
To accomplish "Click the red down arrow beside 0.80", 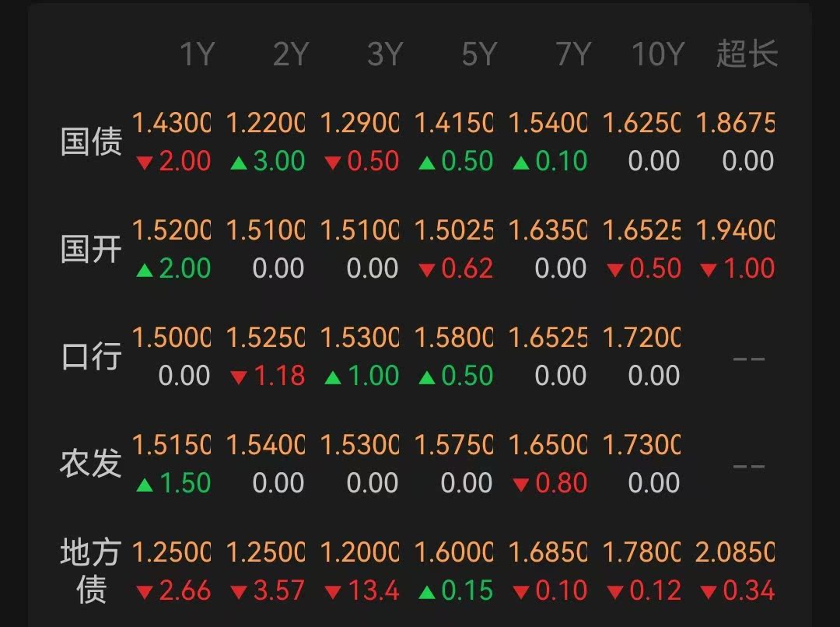I will (521, 485).
